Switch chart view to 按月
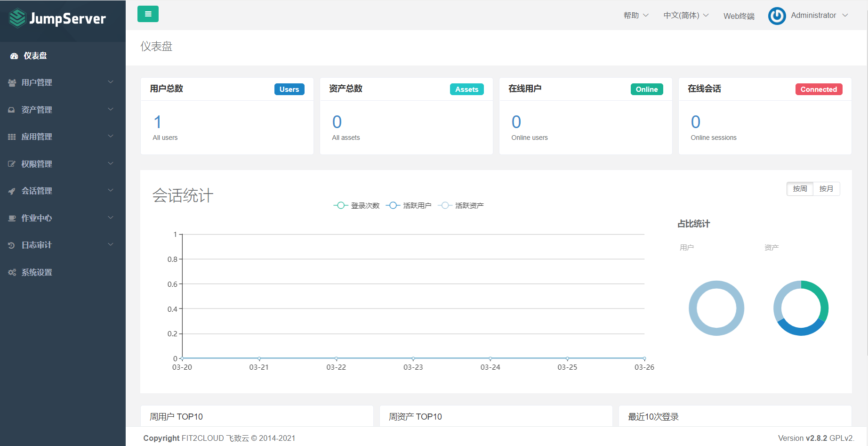This screenshot has width=868, height=446. (826, 189)
